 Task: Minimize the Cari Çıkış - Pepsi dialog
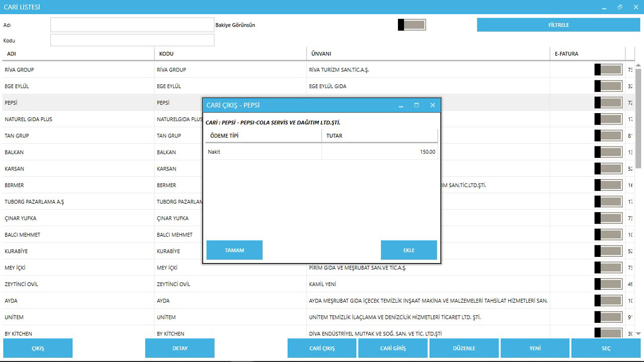click(x=401, y=106)
